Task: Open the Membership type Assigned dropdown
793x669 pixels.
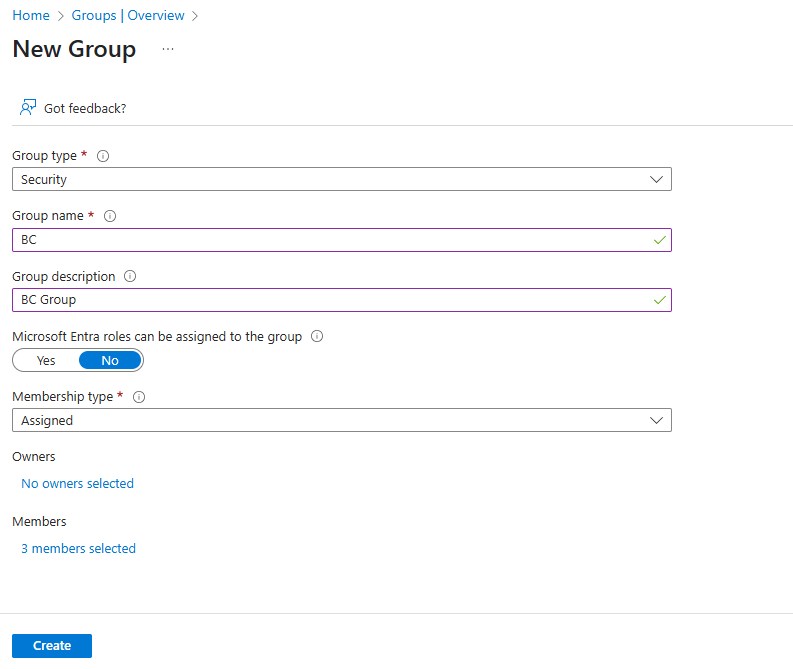Action: 342,420
